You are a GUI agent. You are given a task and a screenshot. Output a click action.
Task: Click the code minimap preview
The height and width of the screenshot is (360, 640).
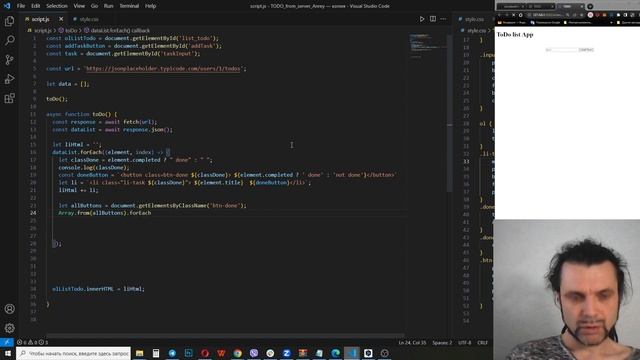tap(426, 45)
